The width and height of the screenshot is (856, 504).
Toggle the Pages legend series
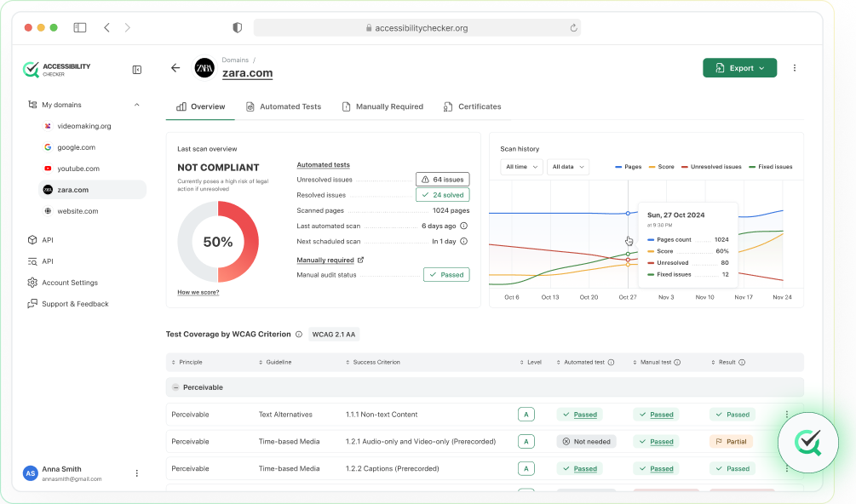(629, 167)
